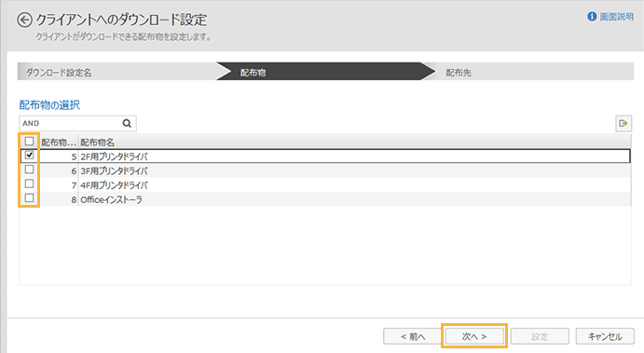644x353 pixels.
Task: Click the キャンセル button
Action: (605, 336)
